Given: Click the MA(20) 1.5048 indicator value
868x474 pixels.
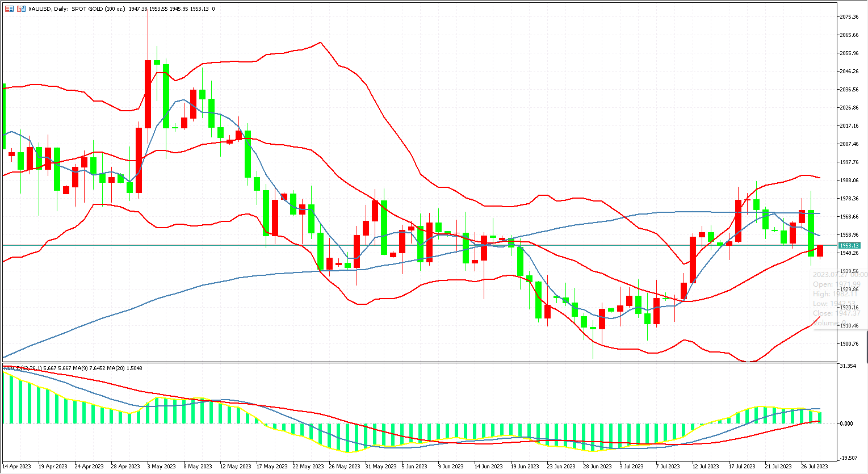Looking at the screenshot, I should (x=124, y=368).
